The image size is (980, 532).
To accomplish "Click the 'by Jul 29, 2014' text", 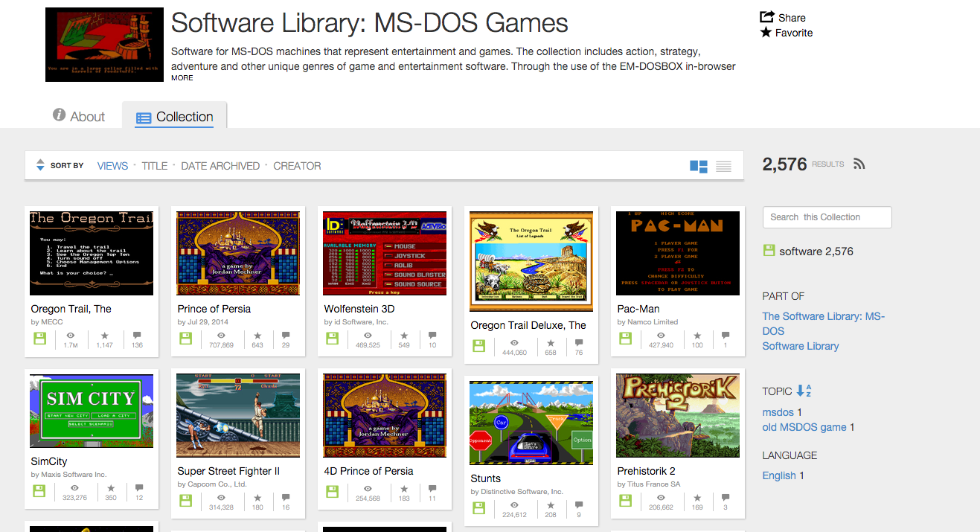I will 202,322.
